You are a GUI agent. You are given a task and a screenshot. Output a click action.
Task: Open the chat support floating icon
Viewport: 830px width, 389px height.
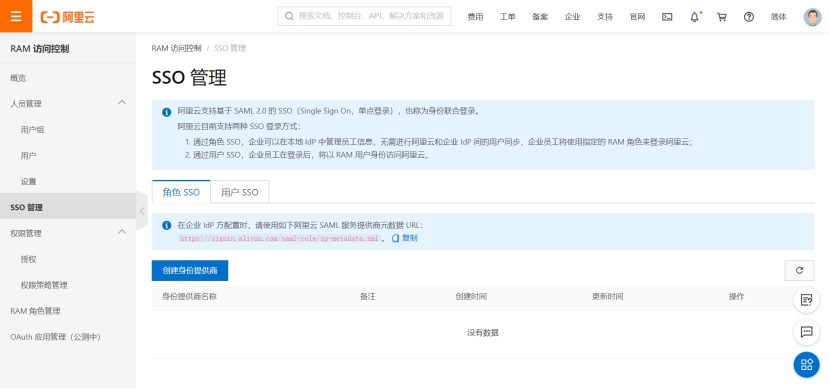click(806, 332)
